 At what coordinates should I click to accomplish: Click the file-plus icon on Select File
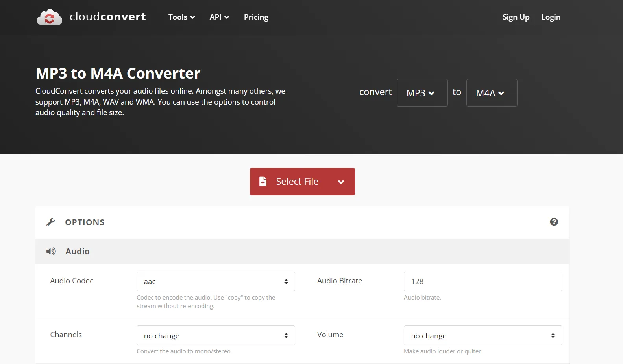[x=263, y=182]
